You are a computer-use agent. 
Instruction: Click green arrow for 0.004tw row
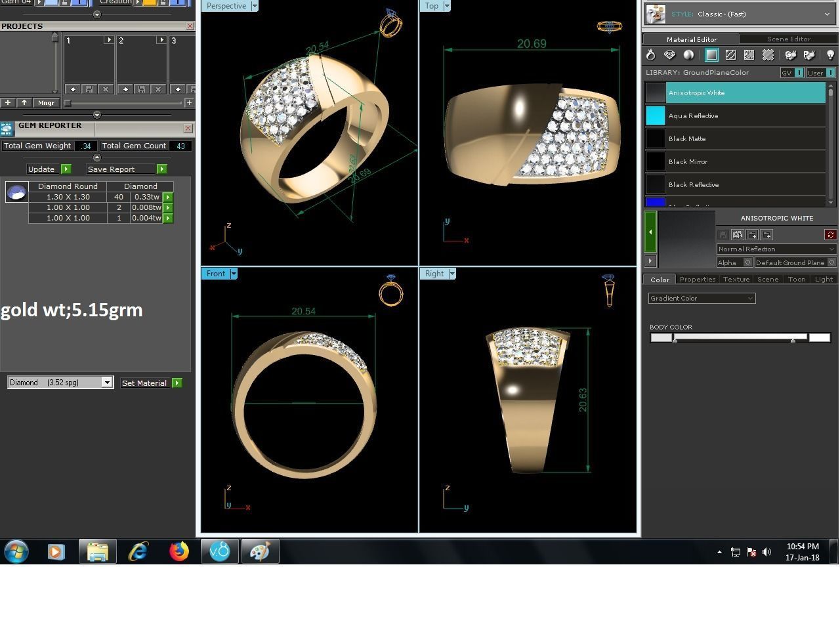168,218
